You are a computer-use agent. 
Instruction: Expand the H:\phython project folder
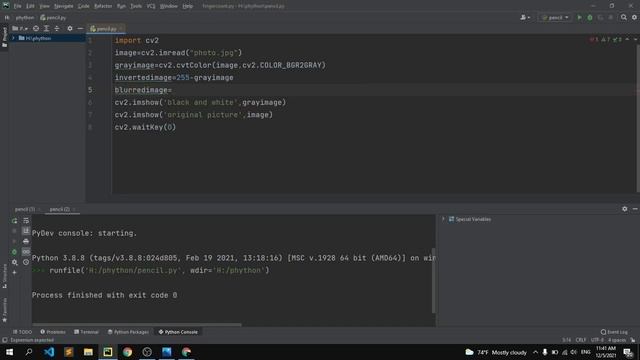(x=13, y=38)
